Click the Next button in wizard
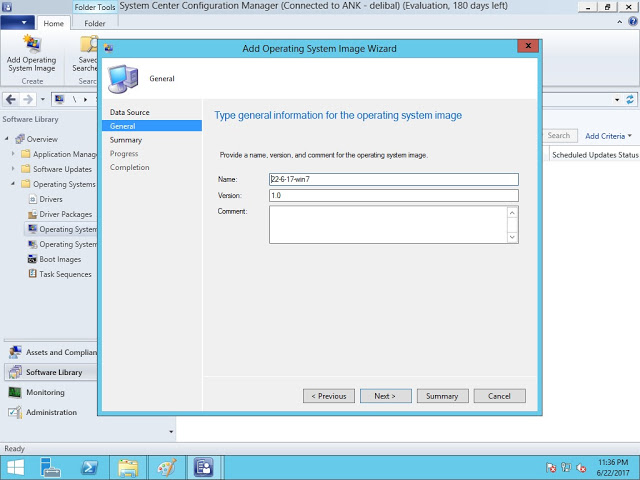The image size is (640, 480). tap(385, 396)
